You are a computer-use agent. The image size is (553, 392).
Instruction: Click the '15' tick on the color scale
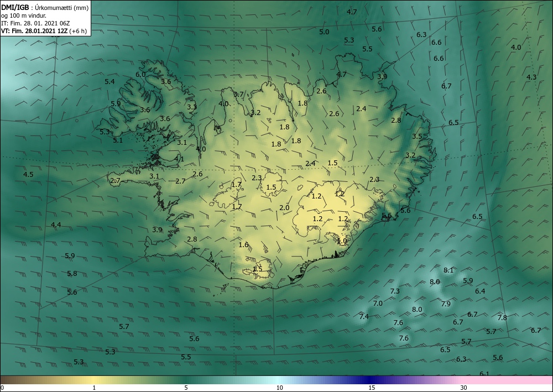pos(372,388)
